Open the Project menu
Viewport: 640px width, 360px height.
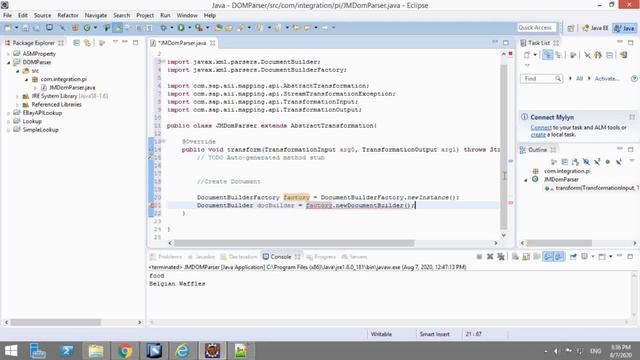point(145,16)
